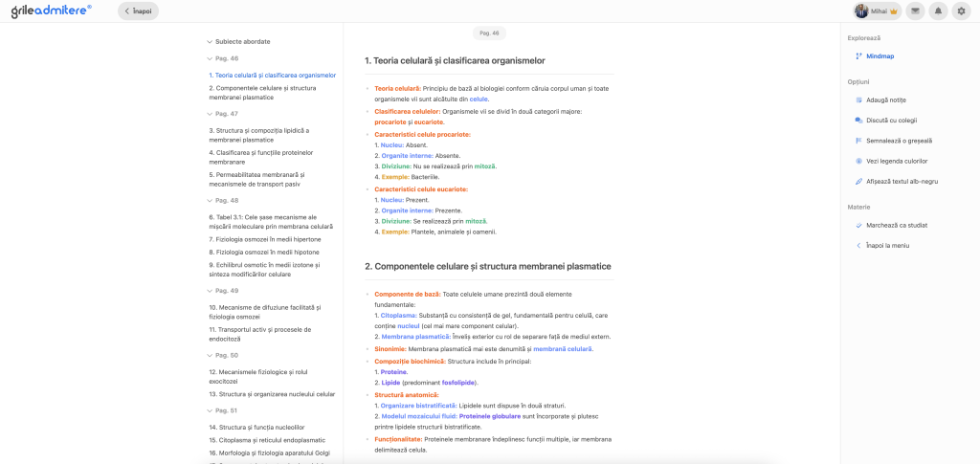This screenshot has width=980, height=464.
Task: Collapse the Pag. 49 group
Action: click(210, 290)
